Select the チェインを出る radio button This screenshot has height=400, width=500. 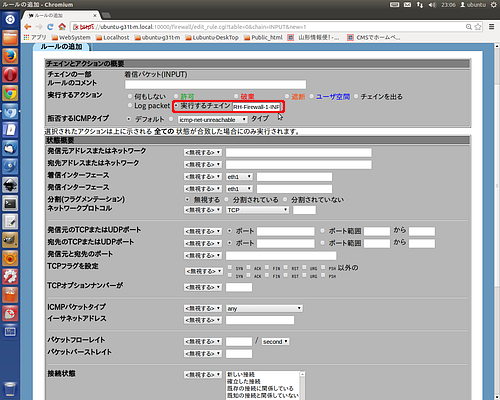click(356, 96)
